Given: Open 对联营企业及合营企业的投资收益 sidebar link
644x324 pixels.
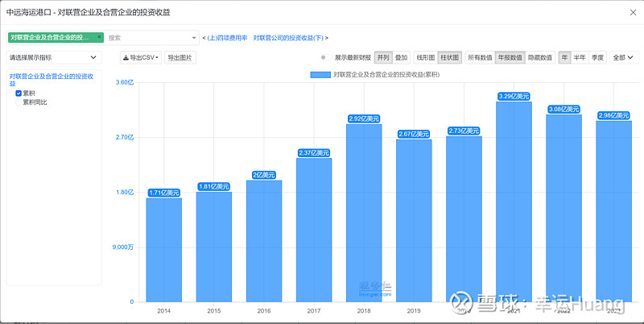Looking at the screenshot, I should (52, 79).
